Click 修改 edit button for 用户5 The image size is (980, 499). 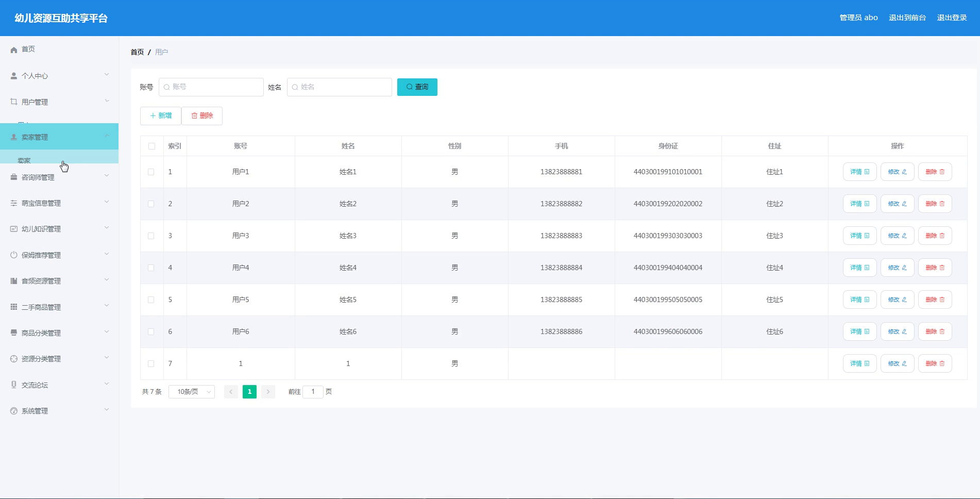point(897,300)
